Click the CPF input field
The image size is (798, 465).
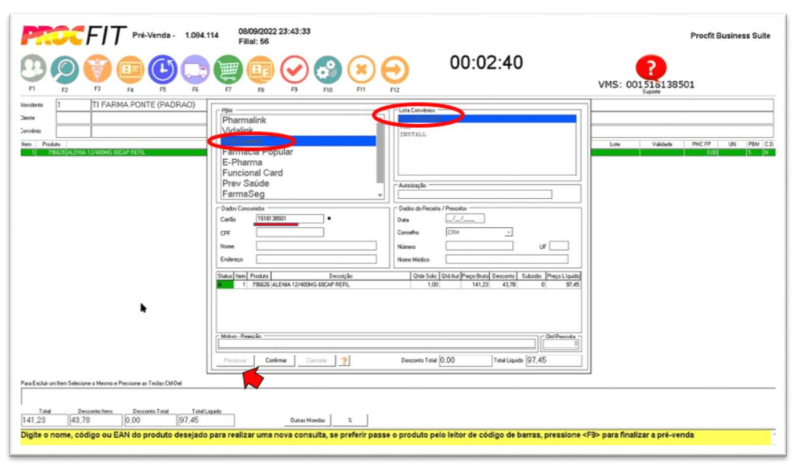click(289, 232)
